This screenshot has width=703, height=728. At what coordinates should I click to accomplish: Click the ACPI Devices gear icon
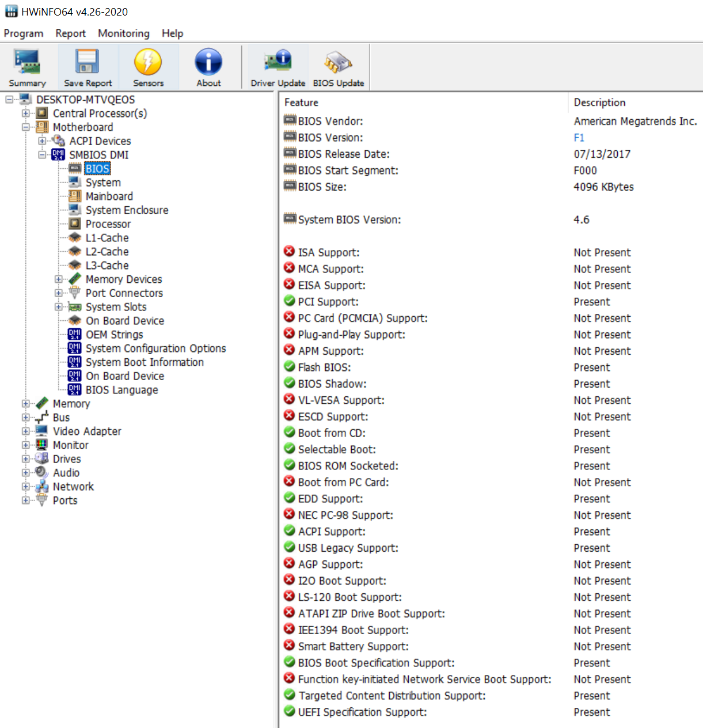click(58, 141)
